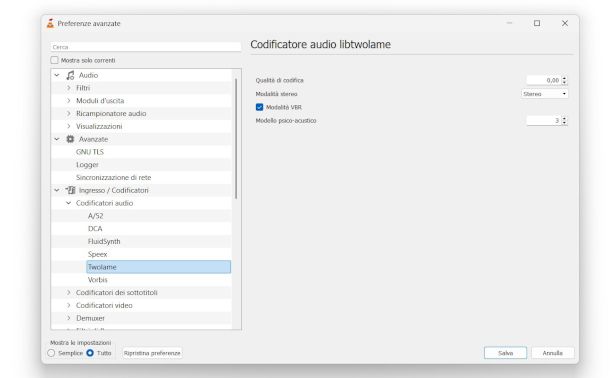Open the Modalità stereo dropdown
Viewport: 610px width, 378px height.
click(x=544, y=94)
